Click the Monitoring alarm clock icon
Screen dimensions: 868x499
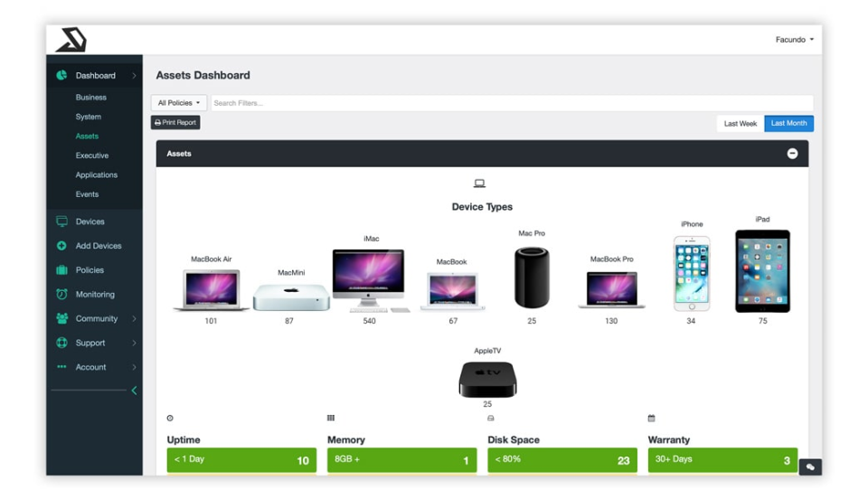click(x=61, y=294)
